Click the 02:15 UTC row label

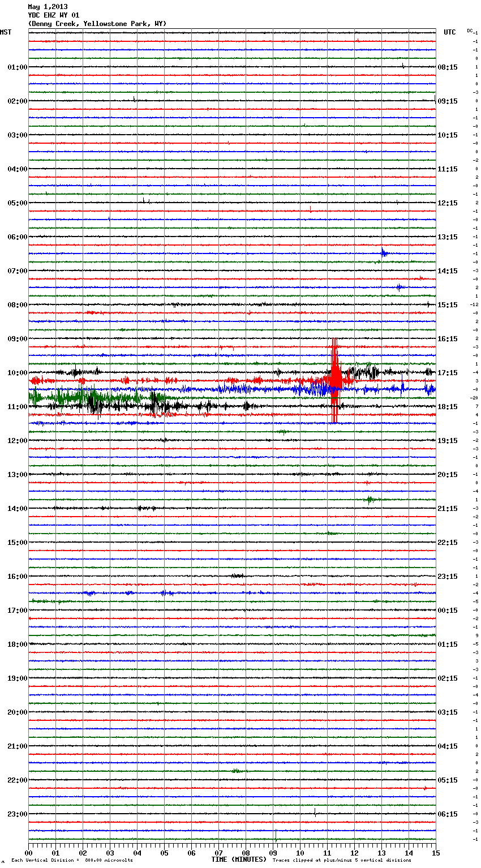pos(448,678)
